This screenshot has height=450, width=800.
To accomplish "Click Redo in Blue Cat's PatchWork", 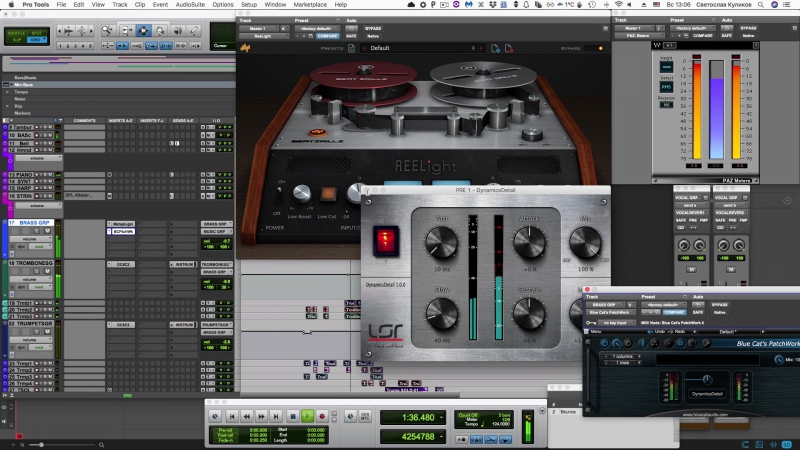I will click(677, 332).
